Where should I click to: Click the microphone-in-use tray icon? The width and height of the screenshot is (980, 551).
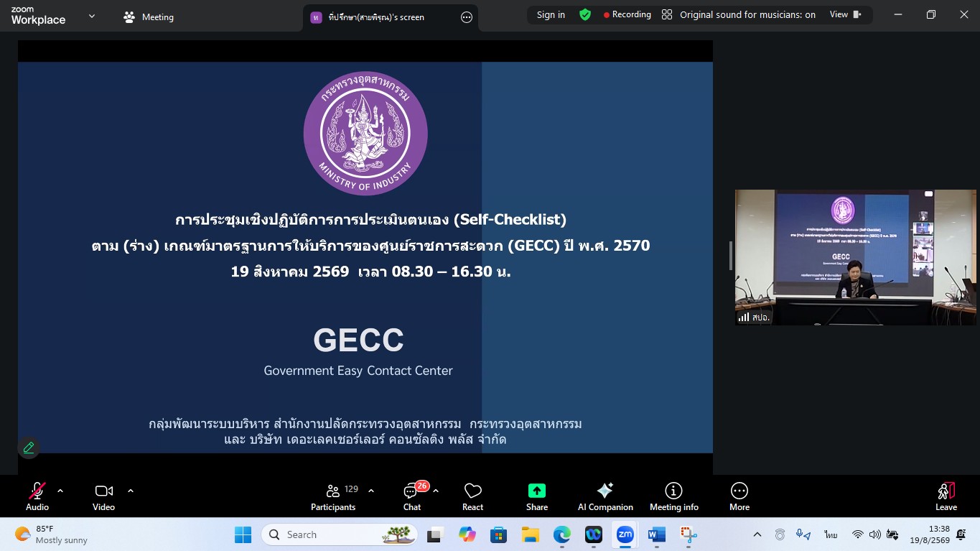(803, 534)
